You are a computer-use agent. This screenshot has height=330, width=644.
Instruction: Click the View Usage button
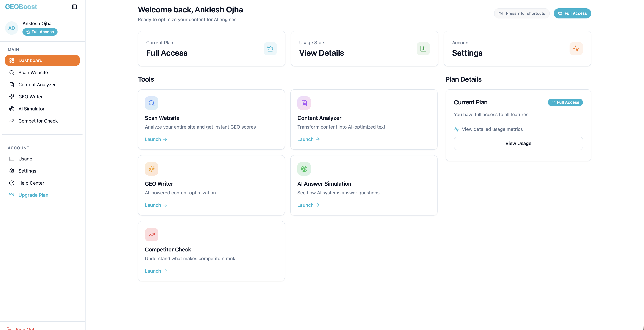518,143
